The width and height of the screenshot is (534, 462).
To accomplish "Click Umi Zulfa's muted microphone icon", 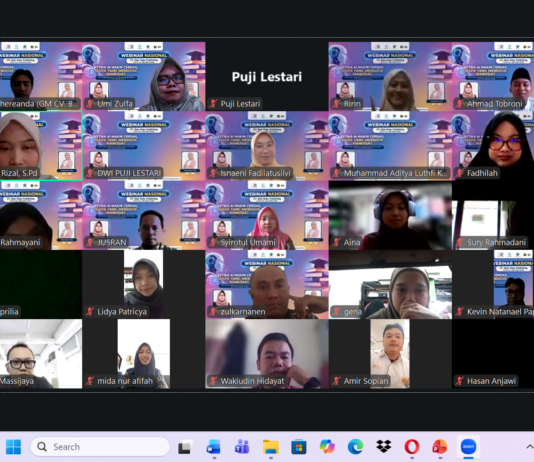I will click(x=90, y=104).
